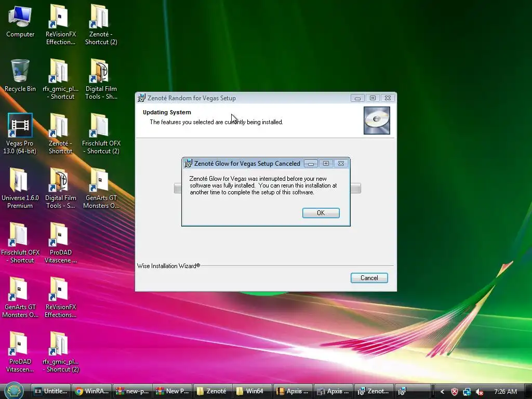Select the ProDAD Vitascene ... icon in the second column
532x399 pixels.
tap(60, 243)
